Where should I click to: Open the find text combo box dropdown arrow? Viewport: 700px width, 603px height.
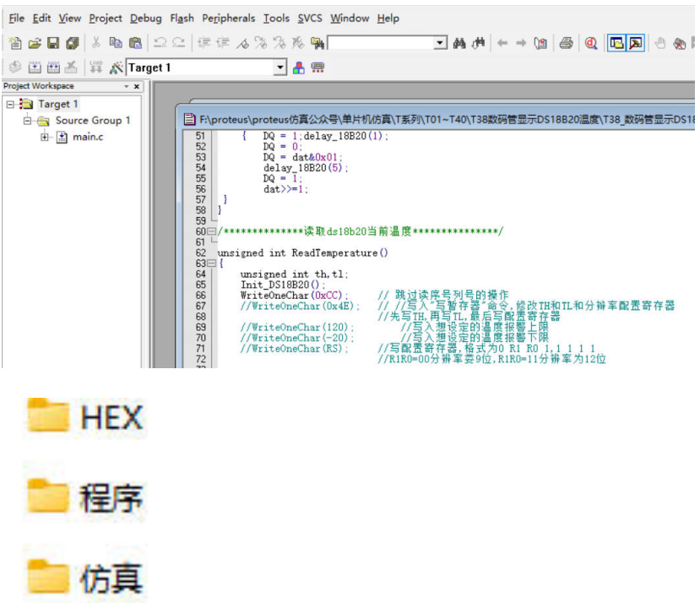(441, 43)
